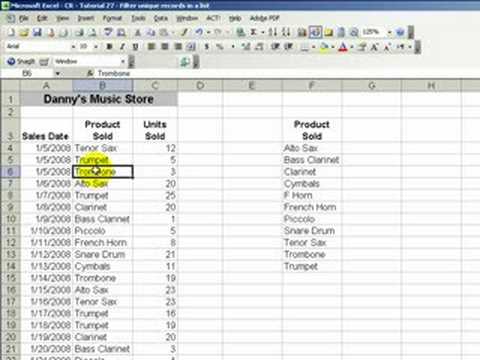Open the Undo history dropdown arrow

click(209, 32)
